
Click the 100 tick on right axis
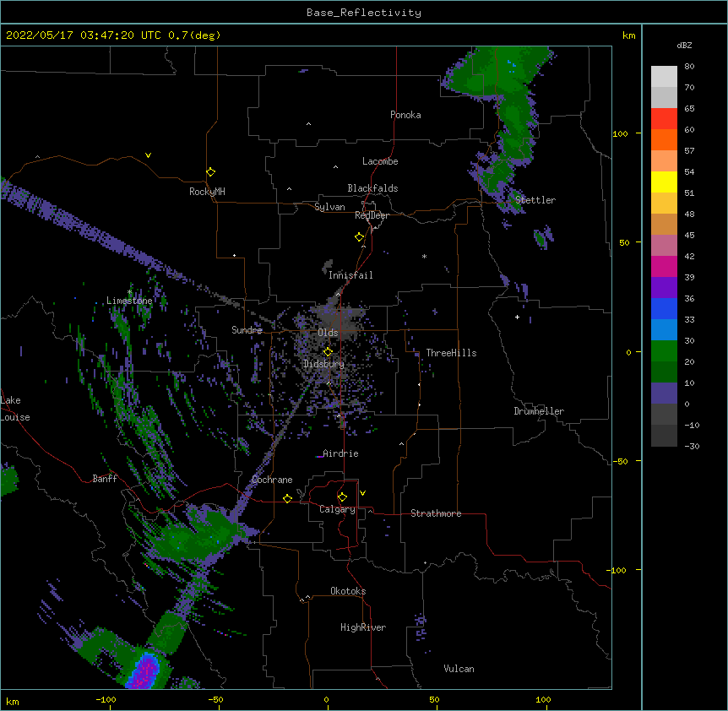tap(620, 133)
